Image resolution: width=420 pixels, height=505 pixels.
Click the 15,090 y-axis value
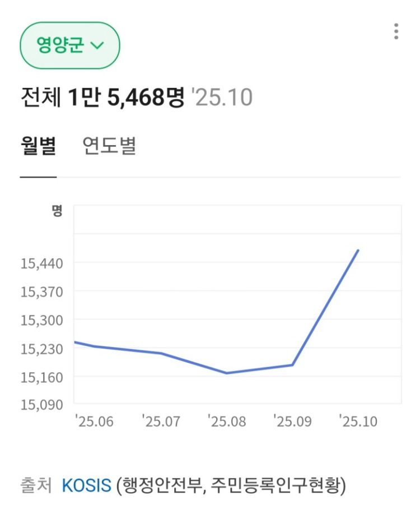coord(42,404)
